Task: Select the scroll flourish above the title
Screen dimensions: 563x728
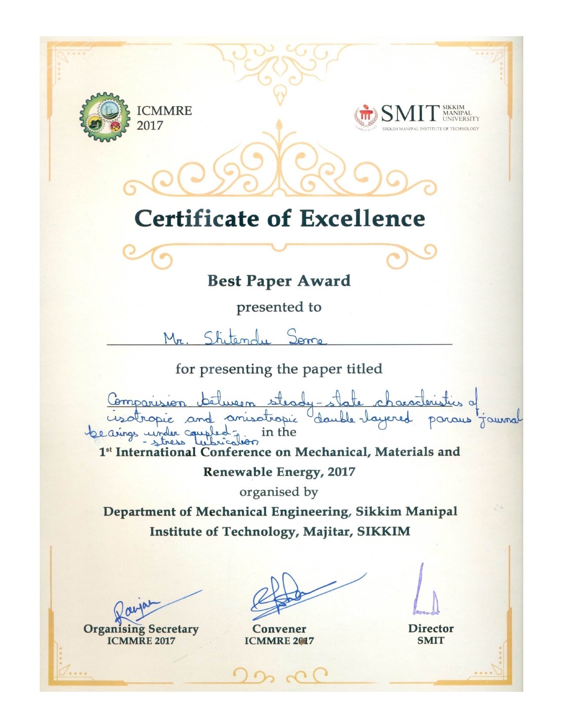Action: coord(280,174)
